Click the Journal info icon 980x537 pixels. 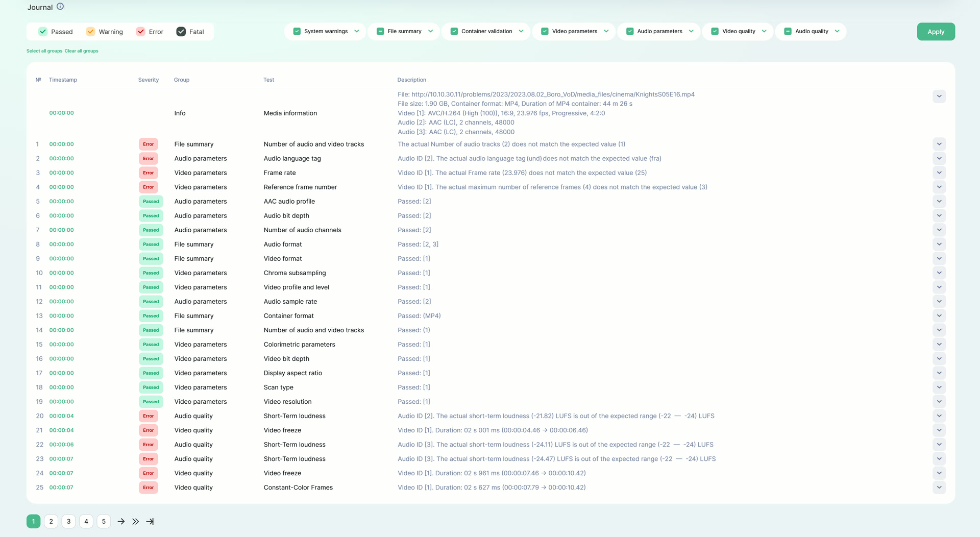point(60,7)
